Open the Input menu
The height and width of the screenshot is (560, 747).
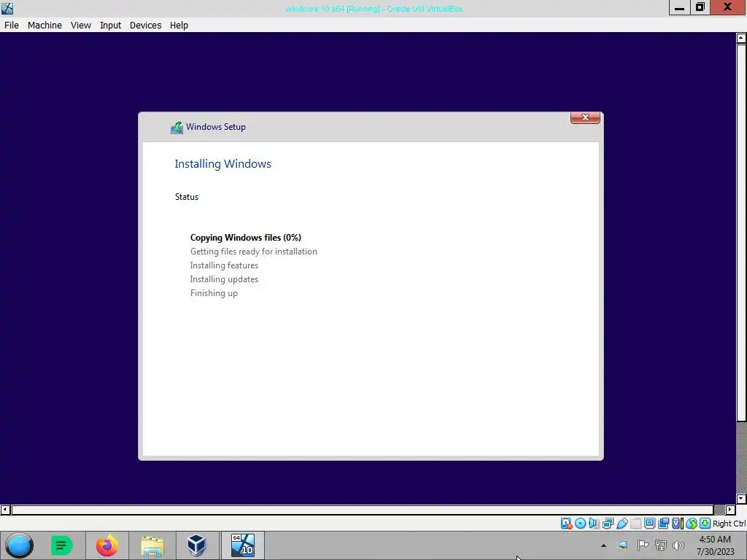click(111, 26)
